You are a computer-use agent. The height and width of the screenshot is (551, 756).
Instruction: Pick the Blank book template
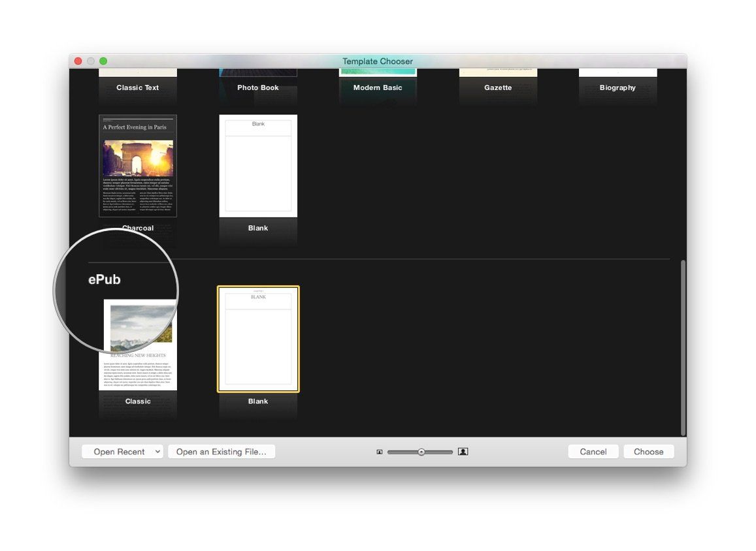257,165
